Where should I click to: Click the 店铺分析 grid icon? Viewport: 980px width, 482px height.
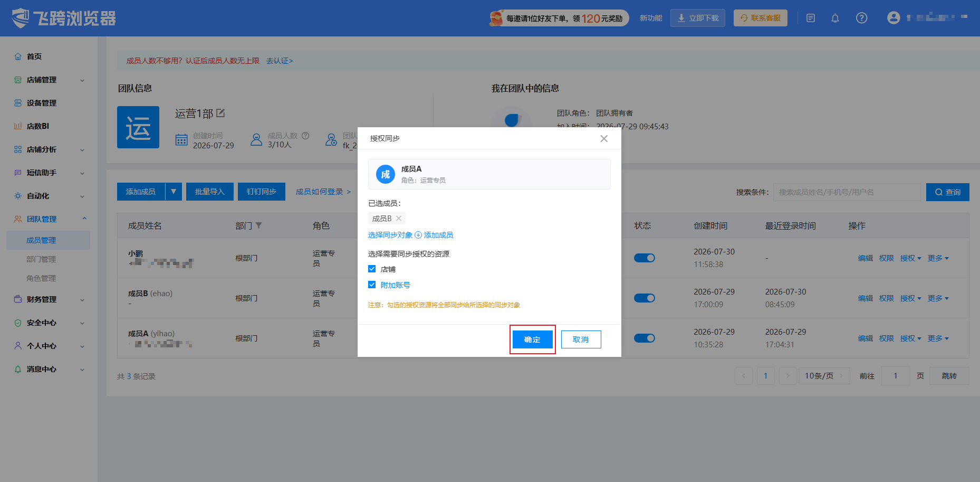(x=18, y=149)
